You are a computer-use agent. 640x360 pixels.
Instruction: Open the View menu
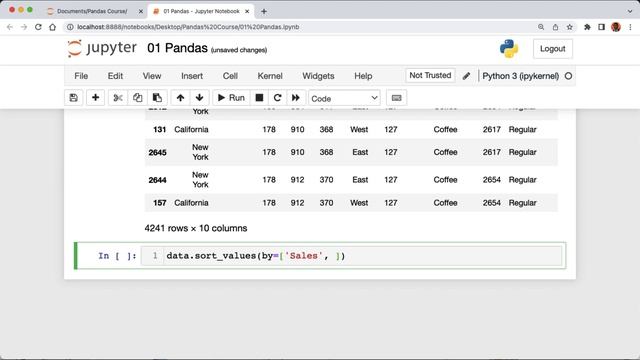coord(152,76)
